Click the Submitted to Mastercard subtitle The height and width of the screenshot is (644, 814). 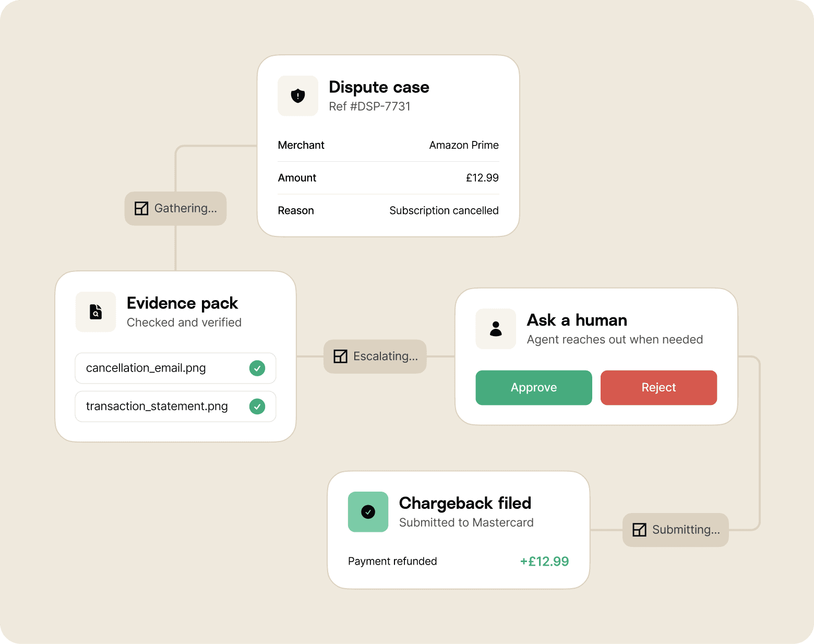pyautogui.click(x=466, y=522)
